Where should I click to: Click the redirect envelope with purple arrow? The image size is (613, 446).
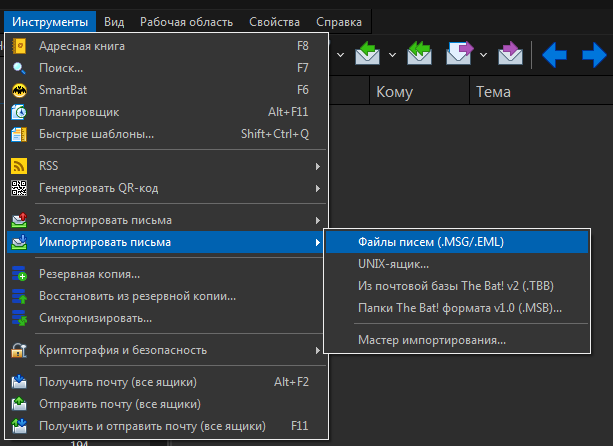point(510,54)
